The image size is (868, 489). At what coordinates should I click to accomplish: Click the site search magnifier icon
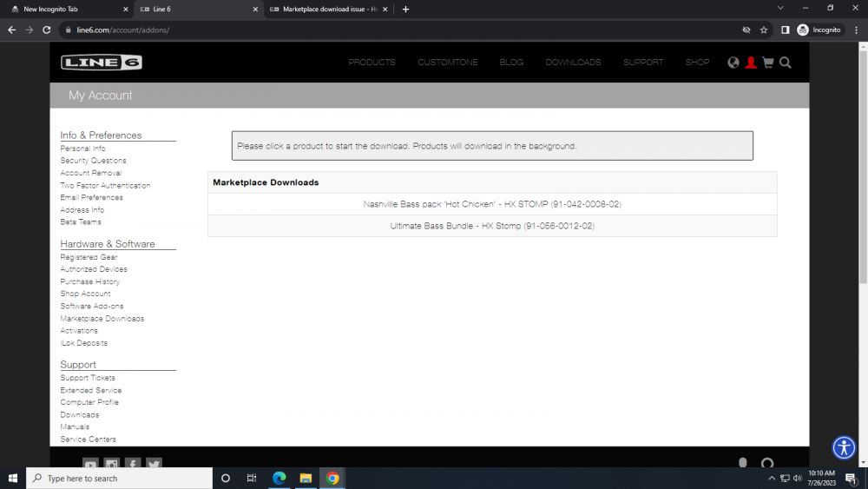[786, 63]
